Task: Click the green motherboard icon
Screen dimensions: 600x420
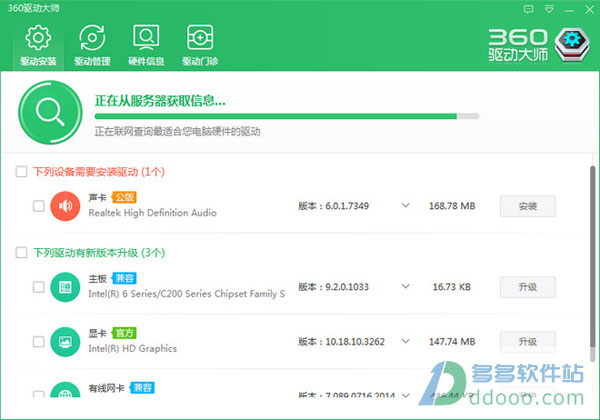Action: coord(65,287)
